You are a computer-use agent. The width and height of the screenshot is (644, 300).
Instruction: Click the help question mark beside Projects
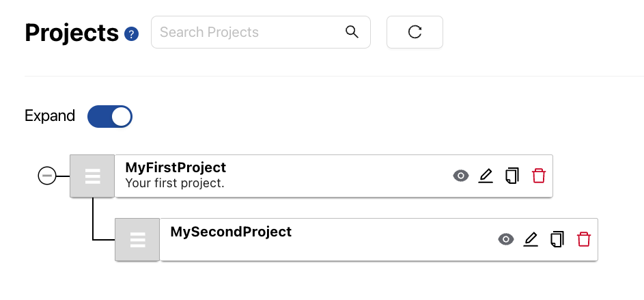(x=131, y=33)
